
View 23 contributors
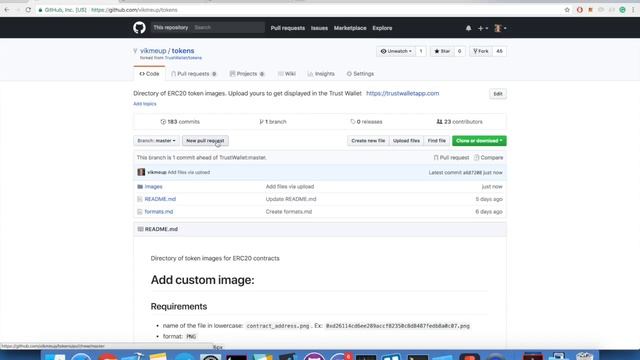tap(460, 122)
